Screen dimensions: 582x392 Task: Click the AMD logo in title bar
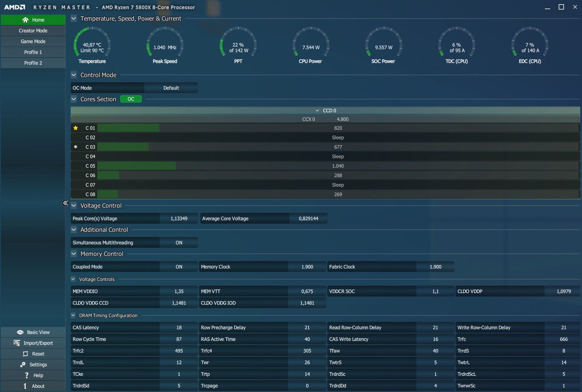coord(15,7)
